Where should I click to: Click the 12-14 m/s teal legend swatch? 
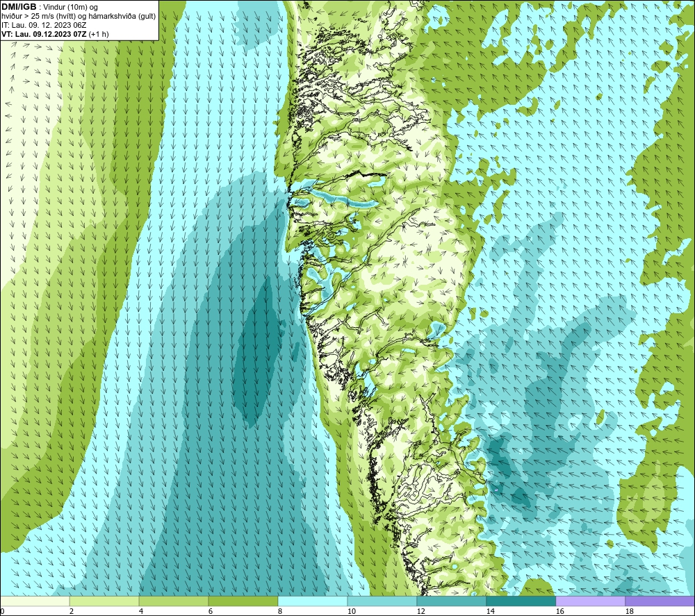(x=451, y=601)
